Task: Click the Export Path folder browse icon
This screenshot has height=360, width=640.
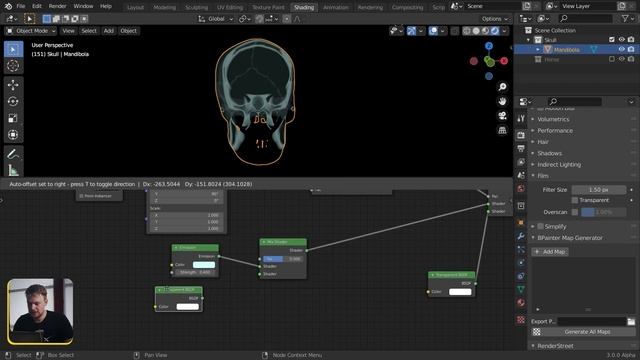Action: [x=631, y=322]
